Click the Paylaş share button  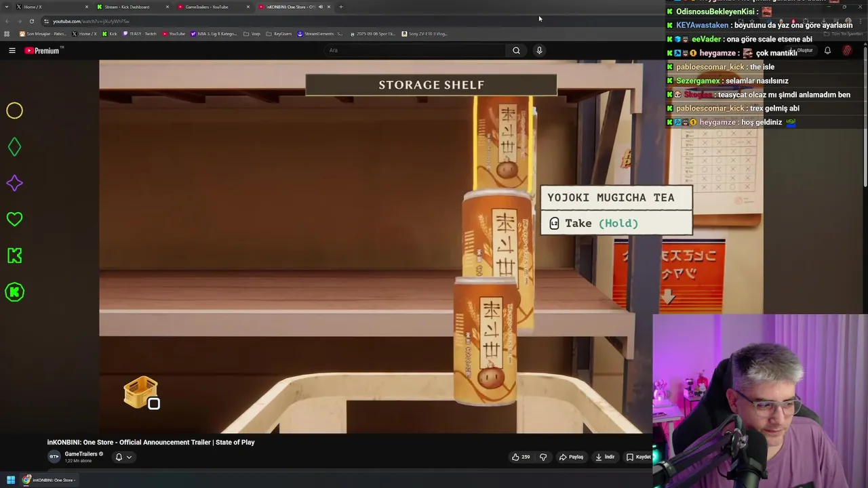coord(571,457)
